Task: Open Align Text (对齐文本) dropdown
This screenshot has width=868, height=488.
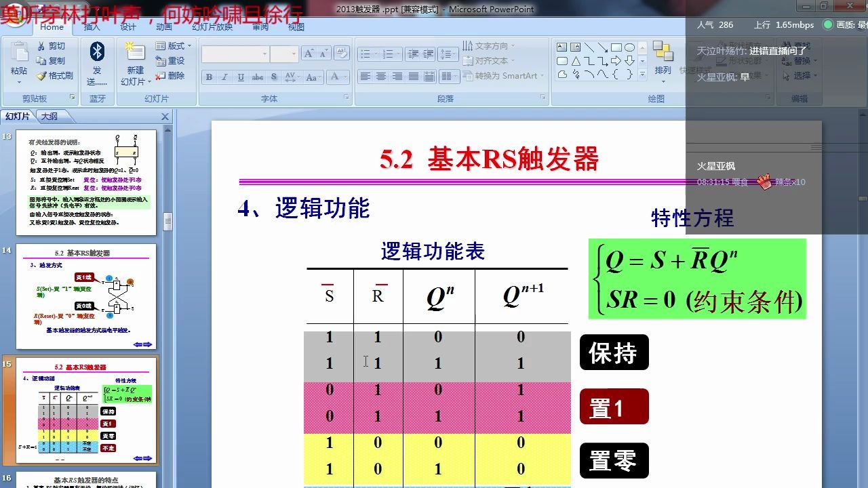Action: [x=489, y=61]
